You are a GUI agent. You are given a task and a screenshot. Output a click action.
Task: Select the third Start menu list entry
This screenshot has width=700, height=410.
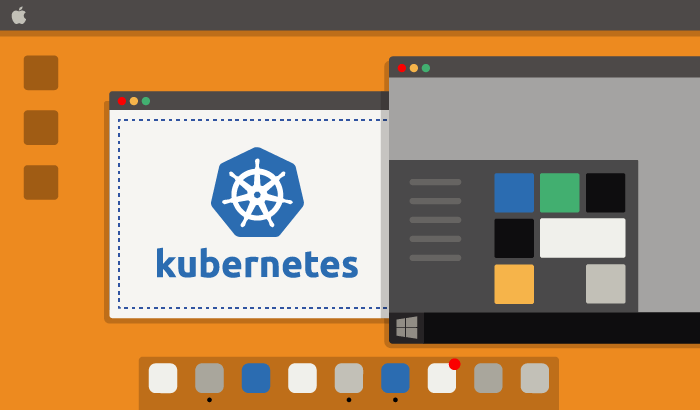pyautogui.click(x=435, y=220)
